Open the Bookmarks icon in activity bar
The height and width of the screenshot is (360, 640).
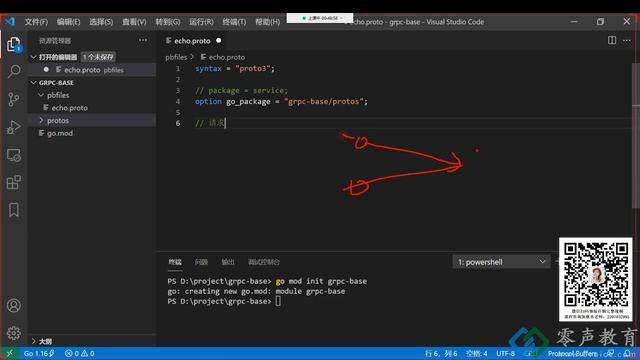[x=14, y=210]
